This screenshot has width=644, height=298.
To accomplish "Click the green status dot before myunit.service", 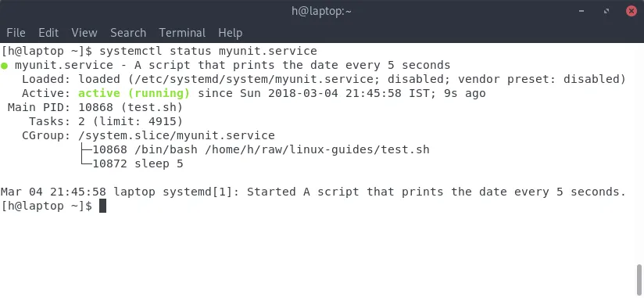I will pos(4,66).
